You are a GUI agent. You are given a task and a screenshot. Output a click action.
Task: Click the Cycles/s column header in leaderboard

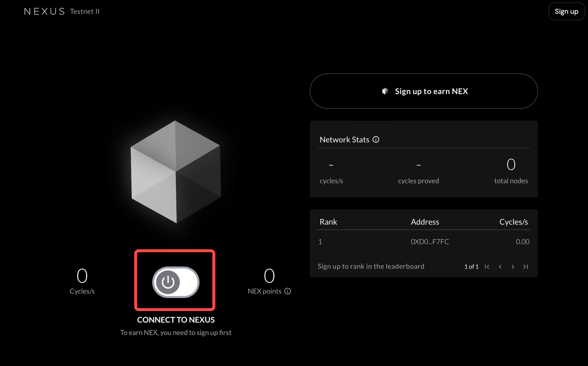[514, 222]
